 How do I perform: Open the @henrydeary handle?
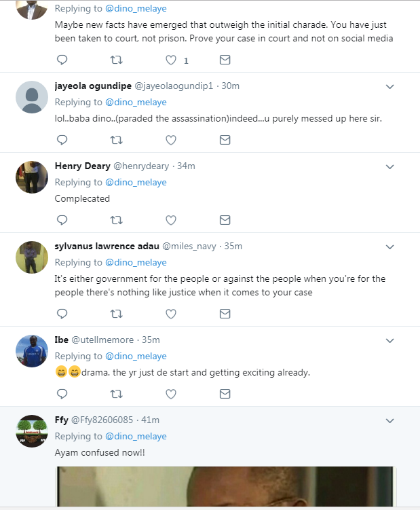coord(141,166)
